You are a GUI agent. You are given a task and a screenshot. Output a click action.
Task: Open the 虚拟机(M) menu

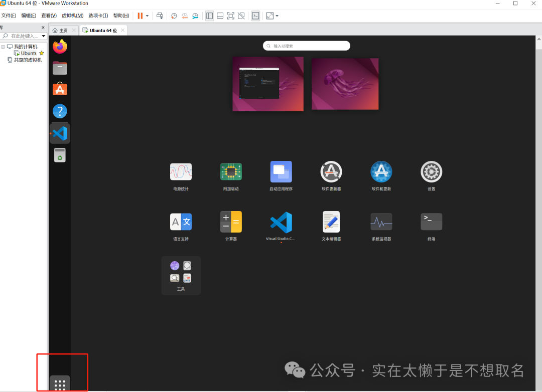72,16
